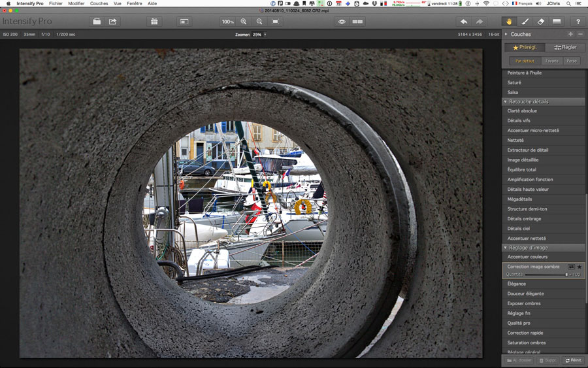Zoom in with the magnifier plus icon
Image resolution: width=588 pixels, height=368 pixels.
(x=244, y=22)
